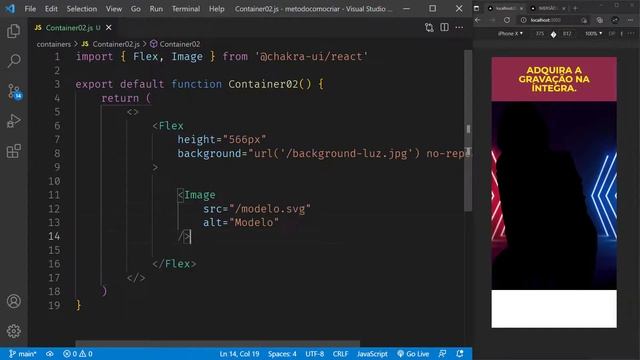Open the Extensions view

[x=13, y=151]
